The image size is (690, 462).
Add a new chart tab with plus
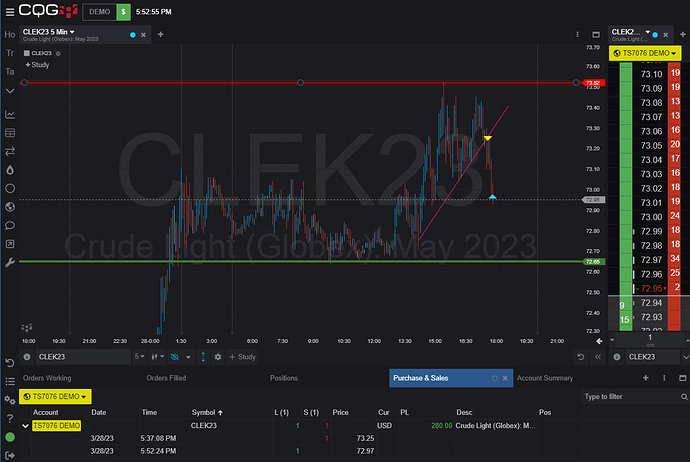coord(161,34)
